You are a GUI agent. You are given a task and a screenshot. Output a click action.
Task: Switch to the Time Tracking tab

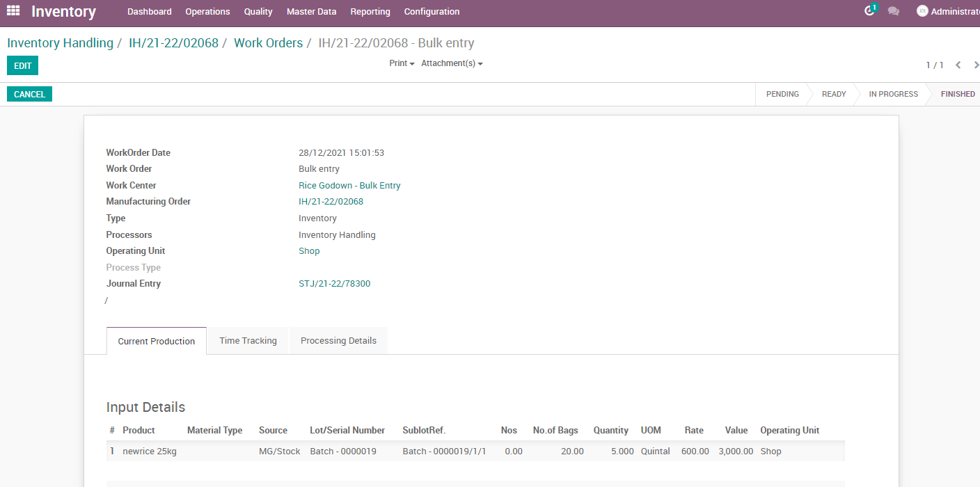point(248,340)
